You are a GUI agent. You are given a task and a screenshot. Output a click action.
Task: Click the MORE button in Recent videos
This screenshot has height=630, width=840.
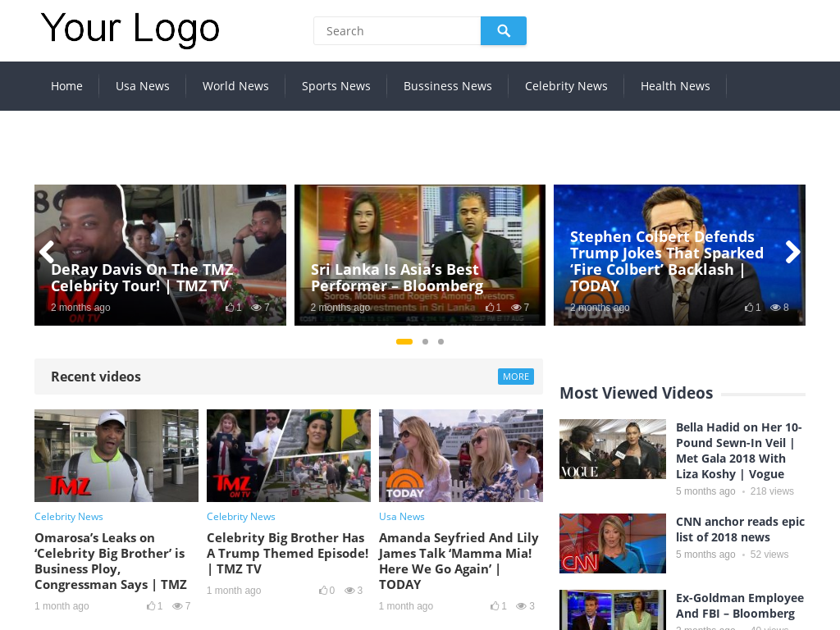coord(515,377)
